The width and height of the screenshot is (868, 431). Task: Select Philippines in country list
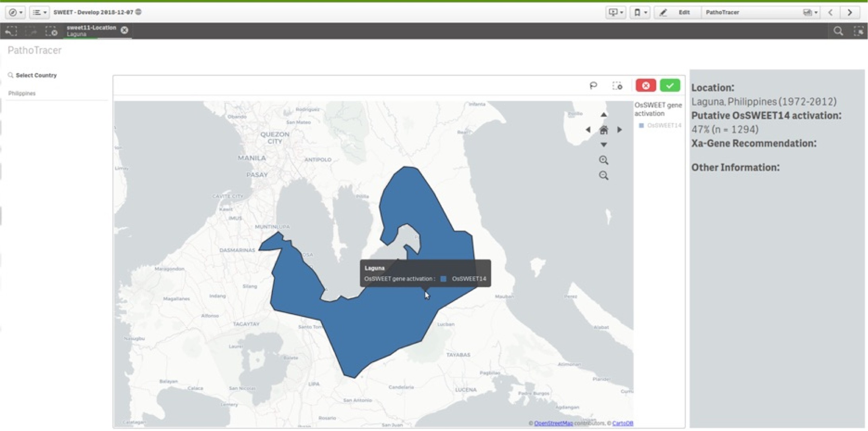pos(22,93)
